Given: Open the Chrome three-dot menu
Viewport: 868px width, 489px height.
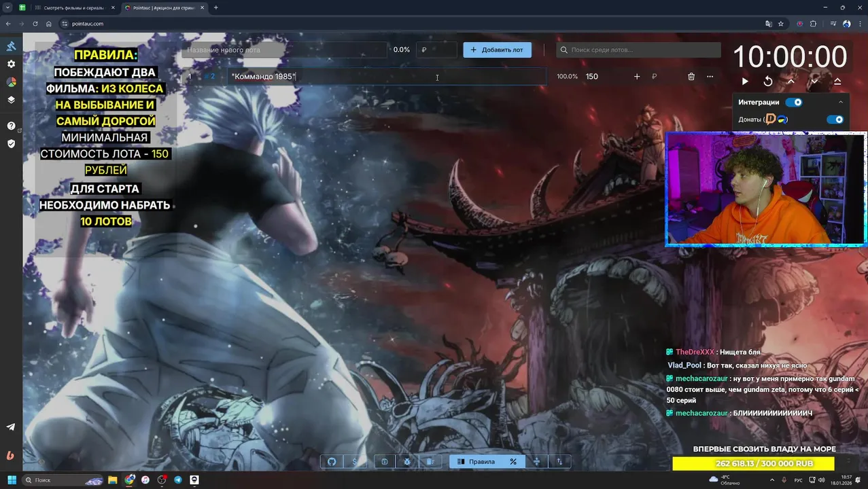Looking at the screenshot, I should (x=861, y=24).
